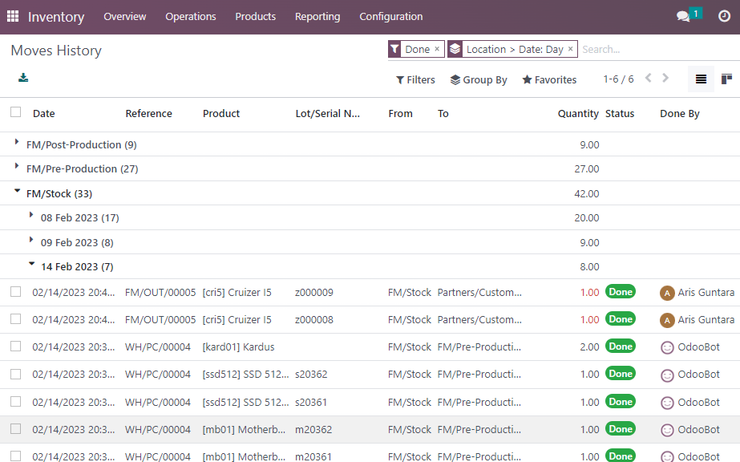Switch to list view icon

point(701,79)
